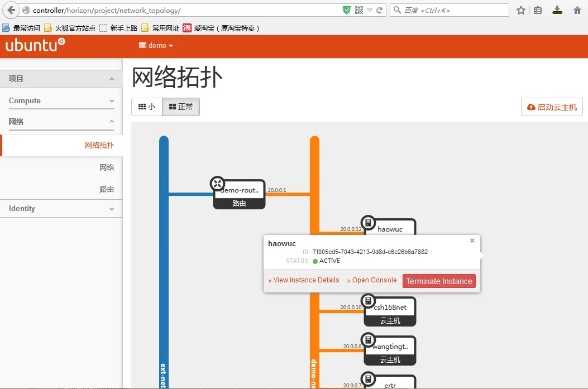Switch topology to 正常 view

(x=181, y=107)
